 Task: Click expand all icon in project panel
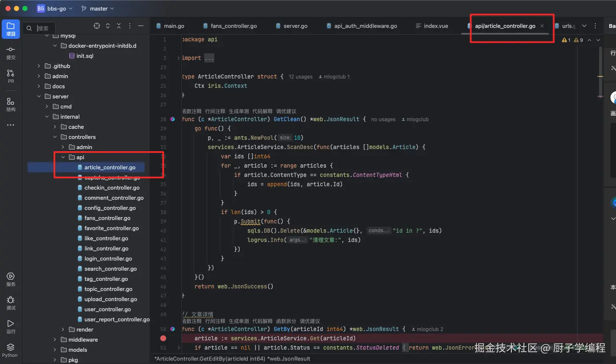pos(108,26)
